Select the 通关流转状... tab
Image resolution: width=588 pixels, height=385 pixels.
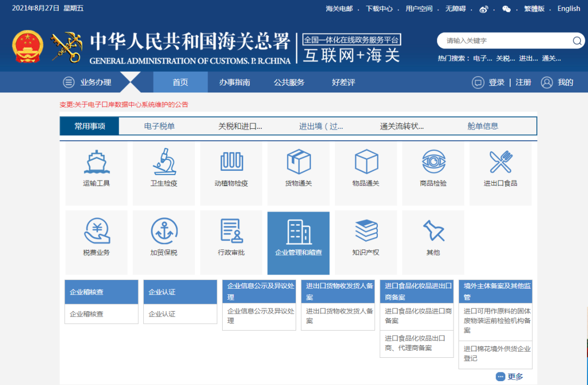(402, 126)
